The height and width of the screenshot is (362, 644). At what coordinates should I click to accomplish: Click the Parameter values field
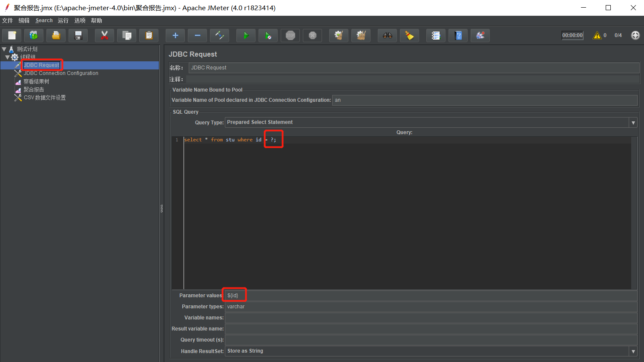point(431,296)
